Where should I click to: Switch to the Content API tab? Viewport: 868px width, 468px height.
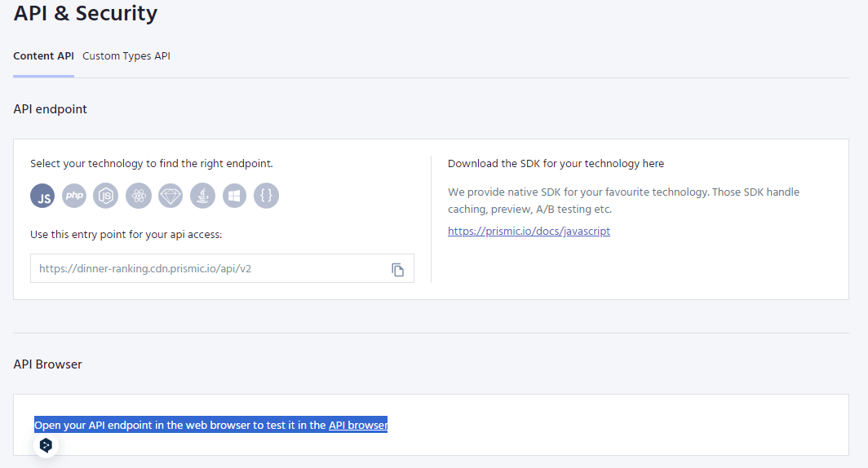click(x=44, y=56)
